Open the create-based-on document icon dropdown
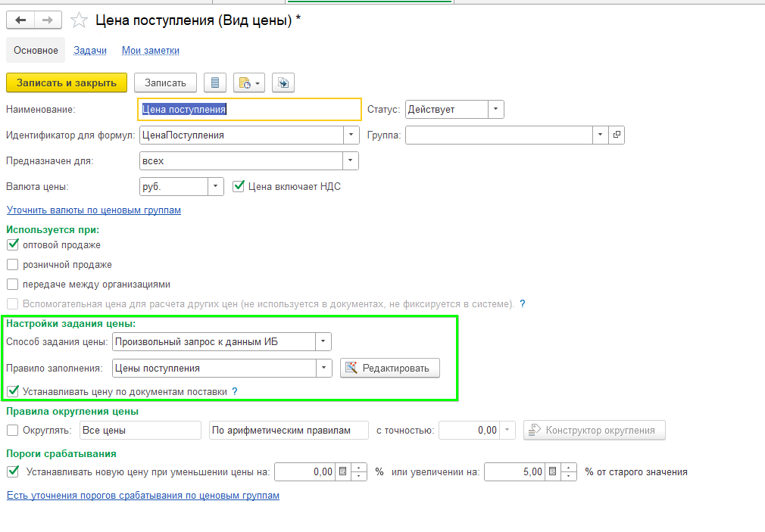Image resolution: width=765 pixels, height=532 pixels. [x=249, y=83]
